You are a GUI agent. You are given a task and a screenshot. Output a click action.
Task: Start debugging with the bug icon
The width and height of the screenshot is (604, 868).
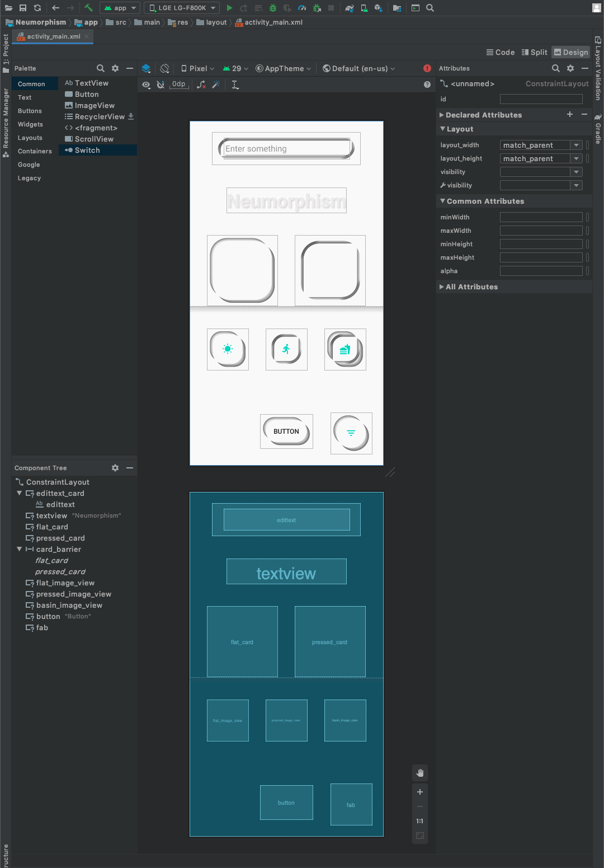coord(273,8)
